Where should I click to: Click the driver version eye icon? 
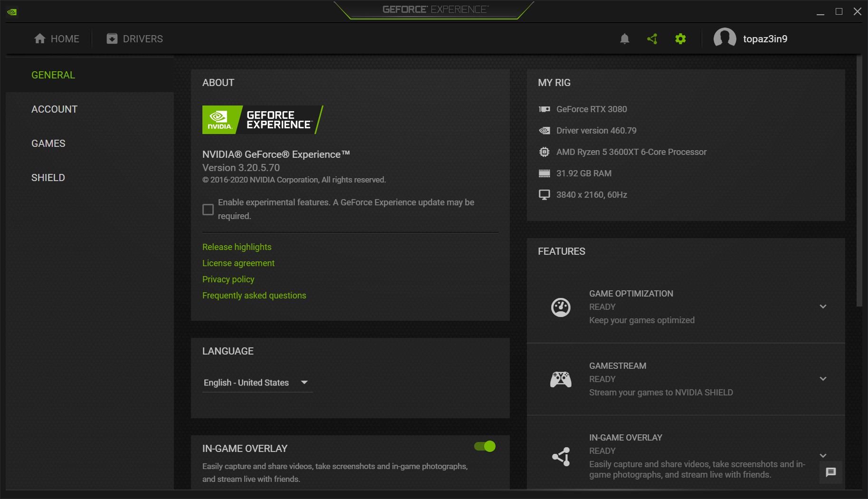544,131
